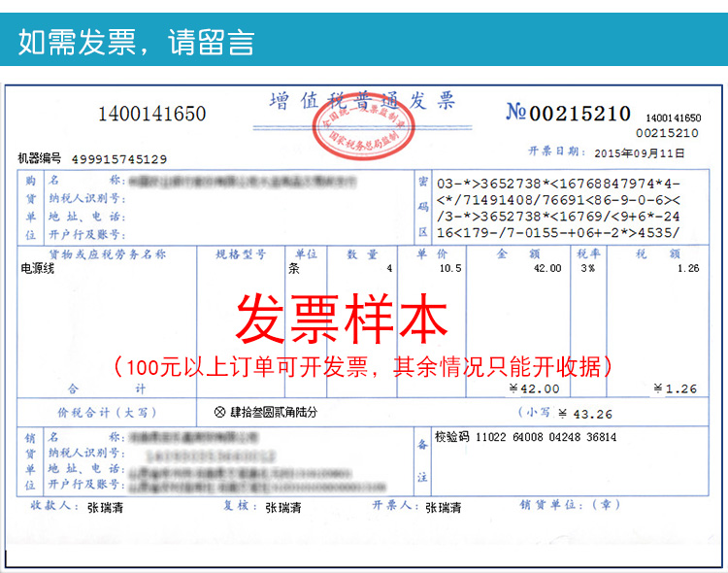Image resolution: width=728 pixels, height=573 pixels.
Task: Click the banner heading 如需发票，请留言
Action: pyautogui.click(x=136, y=43)
